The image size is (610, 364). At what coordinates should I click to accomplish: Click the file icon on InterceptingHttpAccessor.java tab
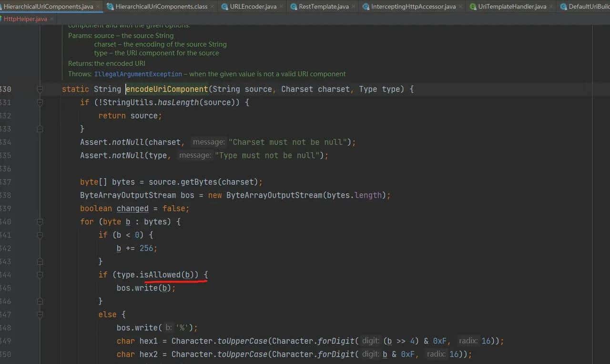(366, 7)
